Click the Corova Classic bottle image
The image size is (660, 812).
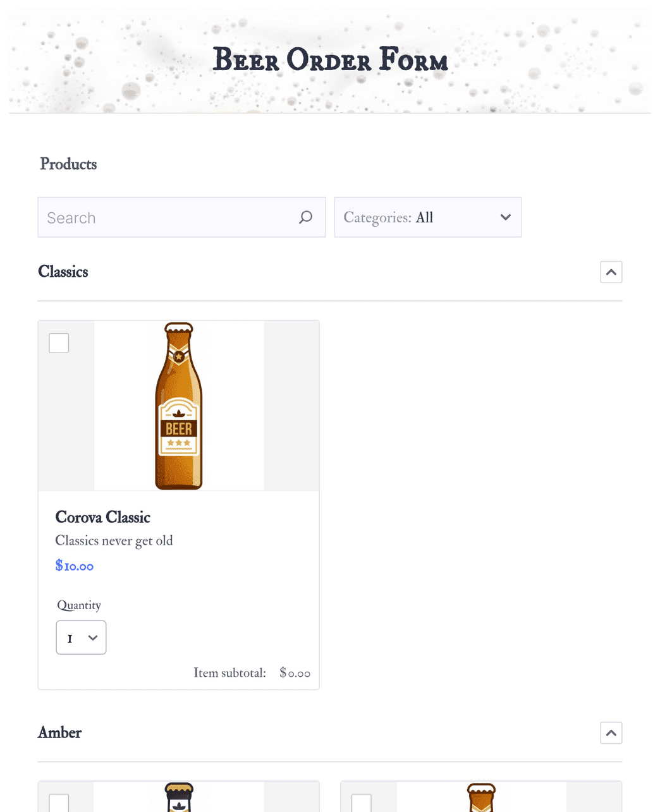tap(179, 405)
